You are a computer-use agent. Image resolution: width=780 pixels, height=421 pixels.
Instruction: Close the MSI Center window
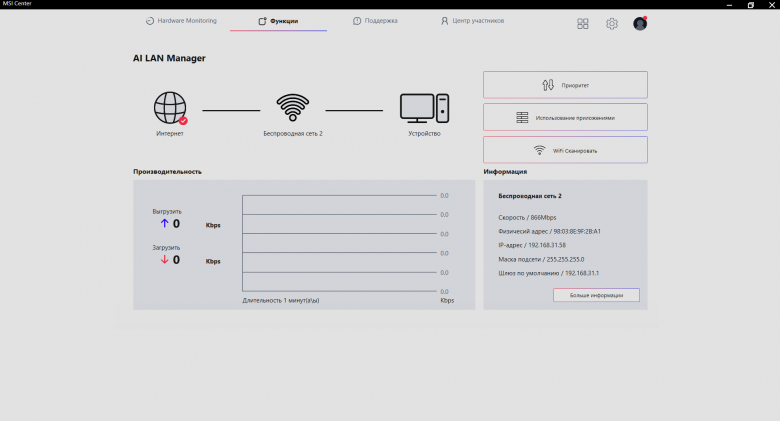pyautogui.click(x=772, y=5)
